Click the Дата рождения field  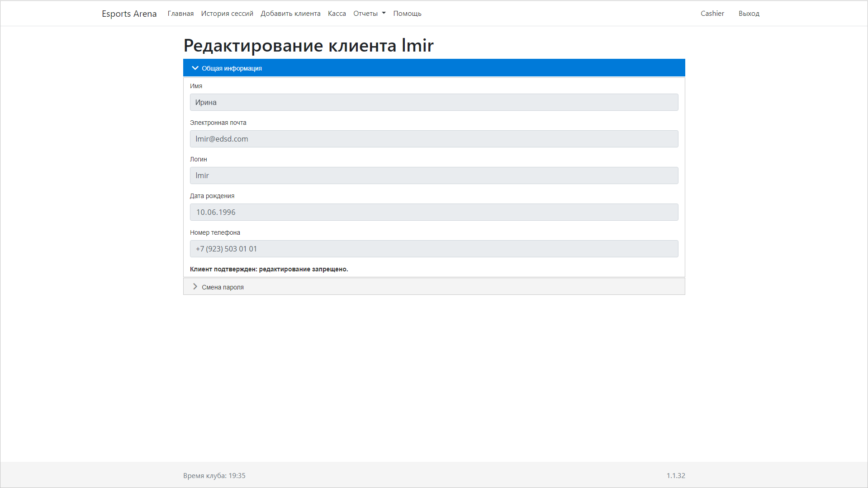pyautogui.click(x=434, y=212)
